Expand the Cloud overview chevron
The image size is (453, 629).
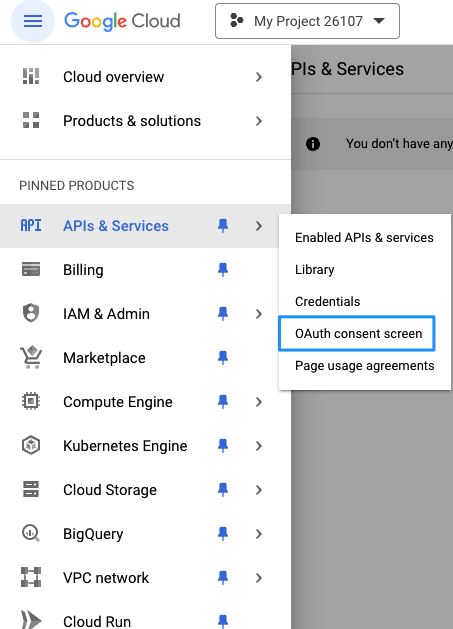click(259, 77)
